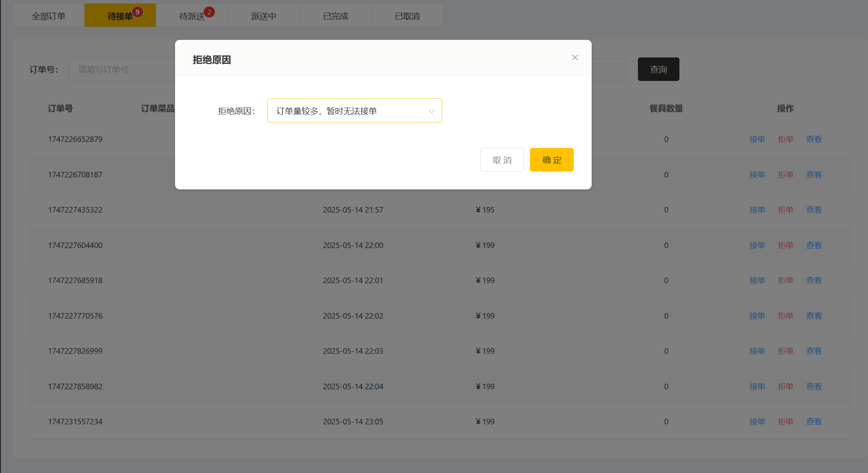Switch to the 全部订单 tab
868x473 pixels.
[49, 16]
